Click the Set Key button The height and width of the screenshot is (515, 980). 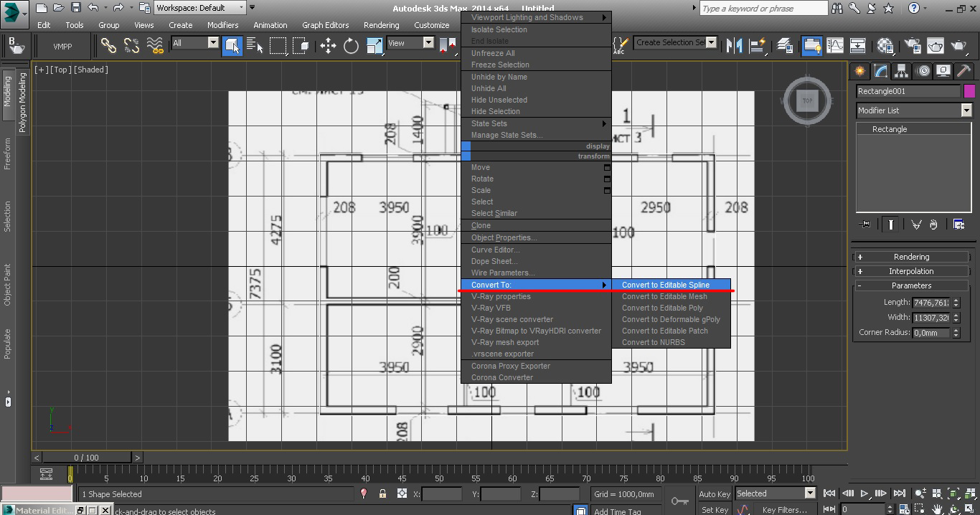pyautogui.click(x=714, y=509)
